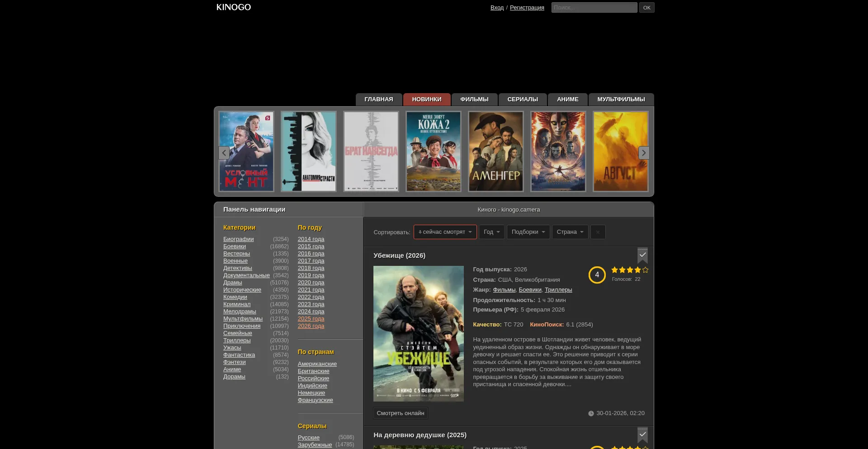Click the OK search button
The width and height of the screenshot is (868, 449).
(x=646, y=8)
